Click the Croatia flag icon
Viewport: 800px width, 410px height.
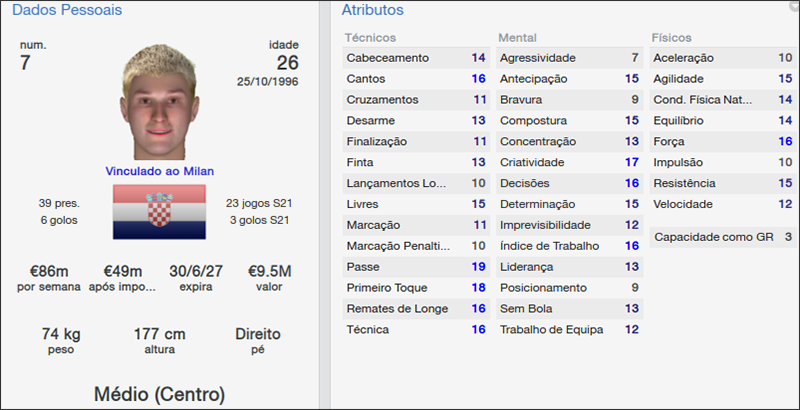click(159, 212)
